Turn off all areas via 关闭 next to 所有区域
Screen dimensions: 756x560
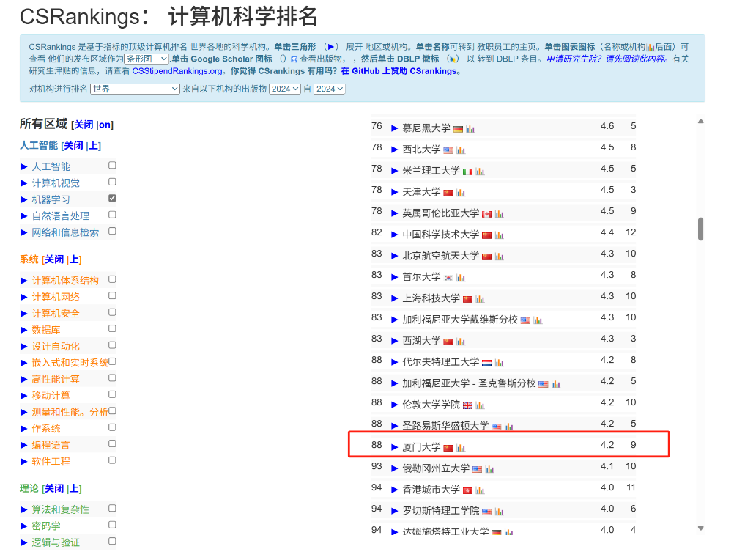(84, 125)
